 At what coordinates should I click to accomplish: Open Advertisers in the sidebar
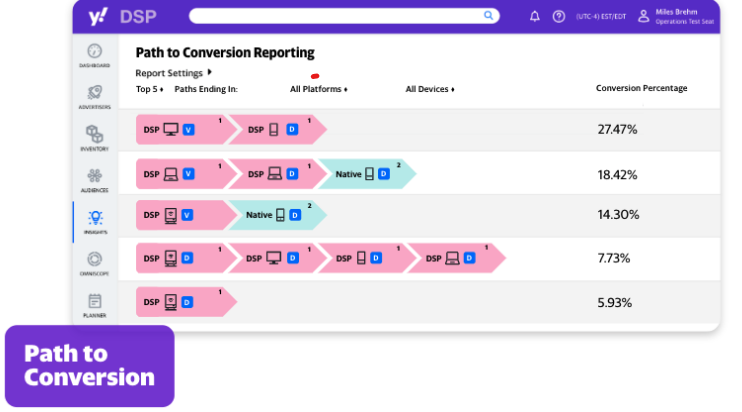[x=95, y=97]
